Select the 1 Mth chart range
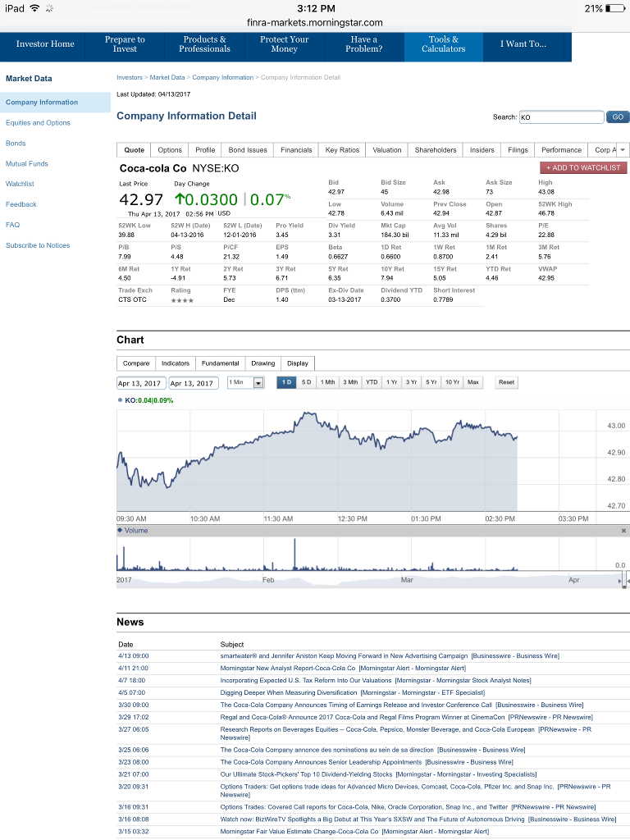The image size is (630, 840). [x=328, y=382]
